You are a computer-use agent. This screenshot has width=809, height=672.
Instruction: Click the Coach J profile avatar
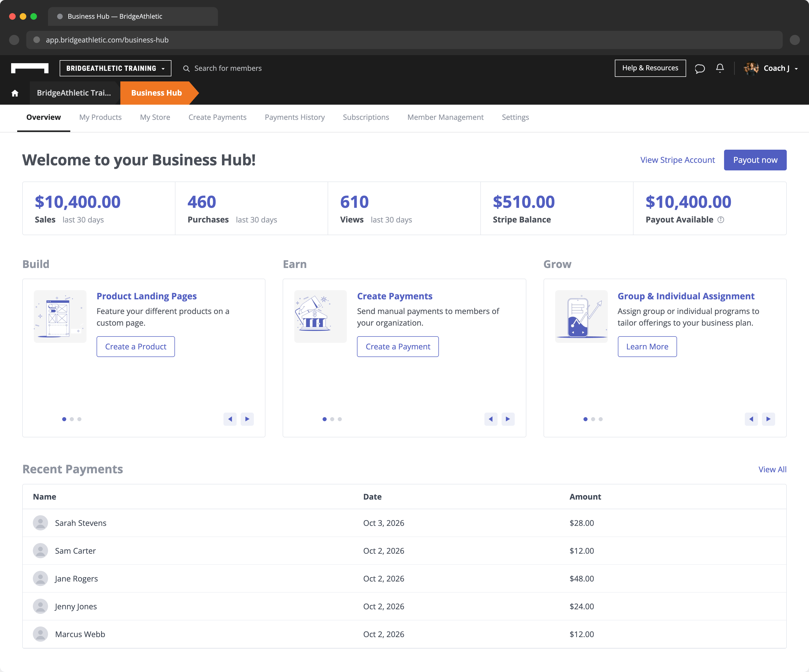[751, 68]
